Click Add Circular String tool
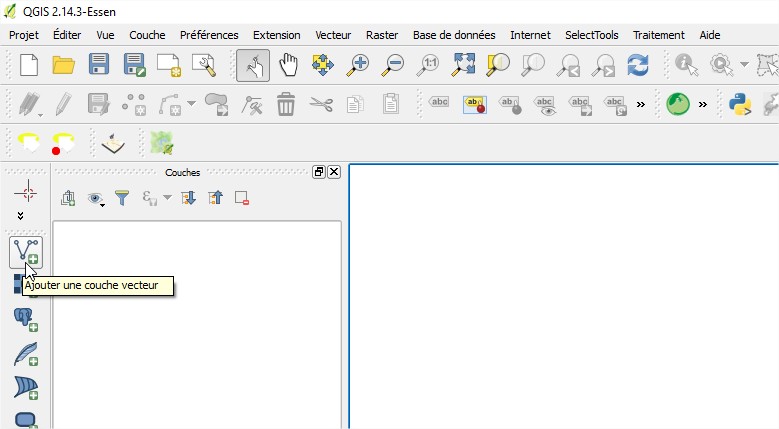The image size is (779, 429). [170, 105]
